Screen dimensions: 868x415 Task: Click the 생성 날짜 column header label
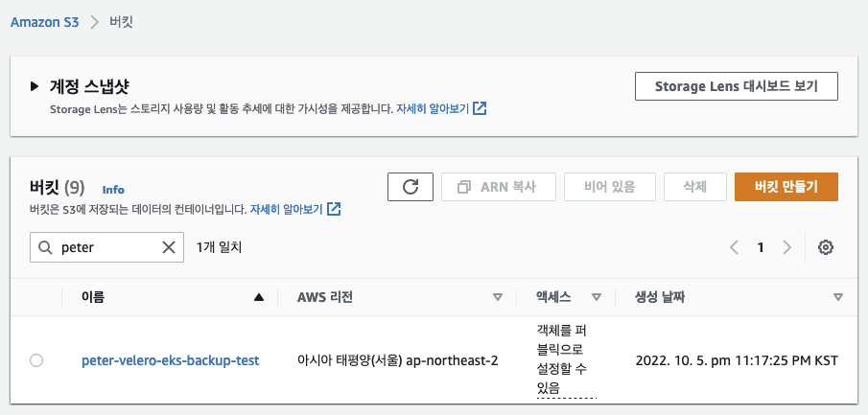[660, 297]
